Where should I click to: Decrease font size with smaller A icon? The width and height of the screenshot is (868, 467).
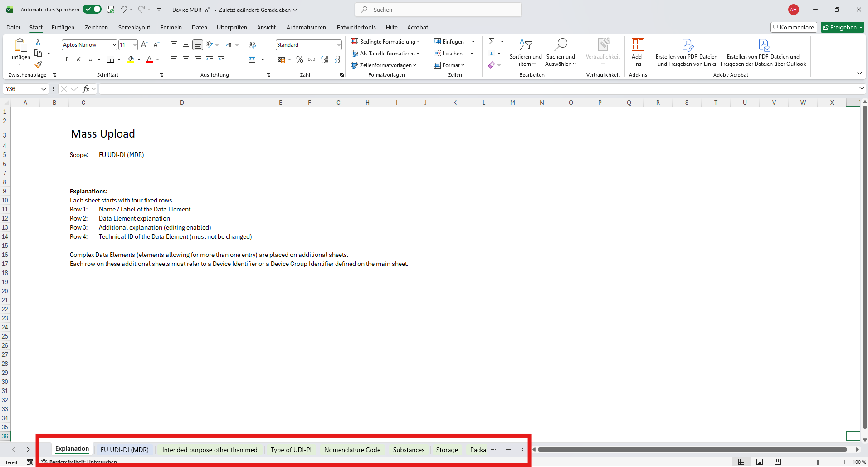point(156,44)
